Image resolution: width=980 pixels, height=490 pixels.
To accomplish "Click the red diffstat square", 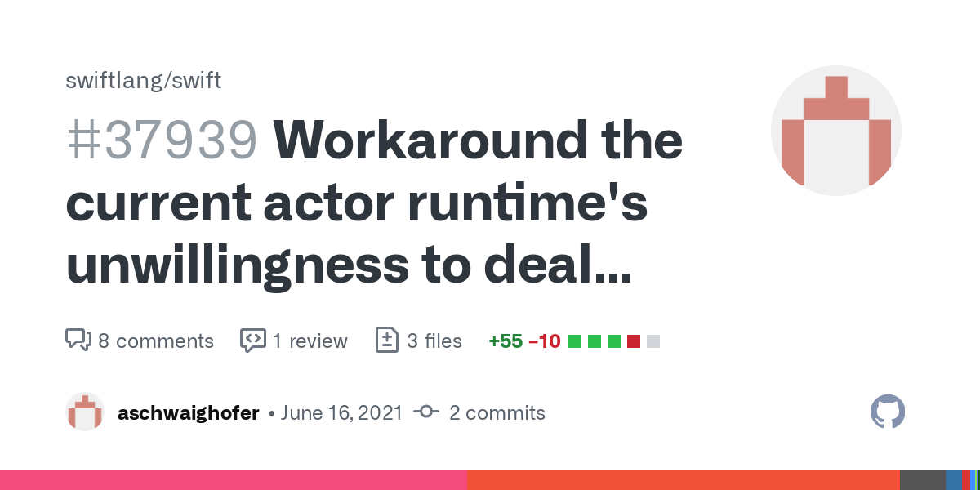I will [633, 341].
